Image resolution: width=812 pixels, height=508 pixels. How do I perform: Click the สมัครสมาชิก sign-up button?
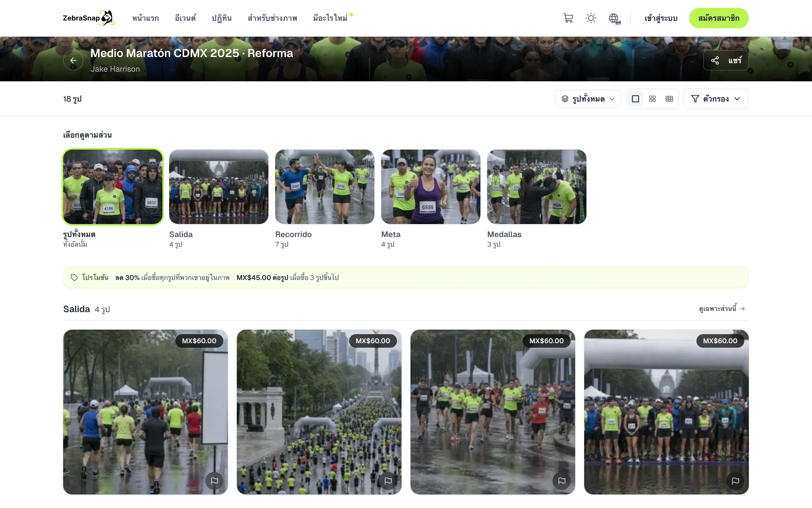click(719, 18)
